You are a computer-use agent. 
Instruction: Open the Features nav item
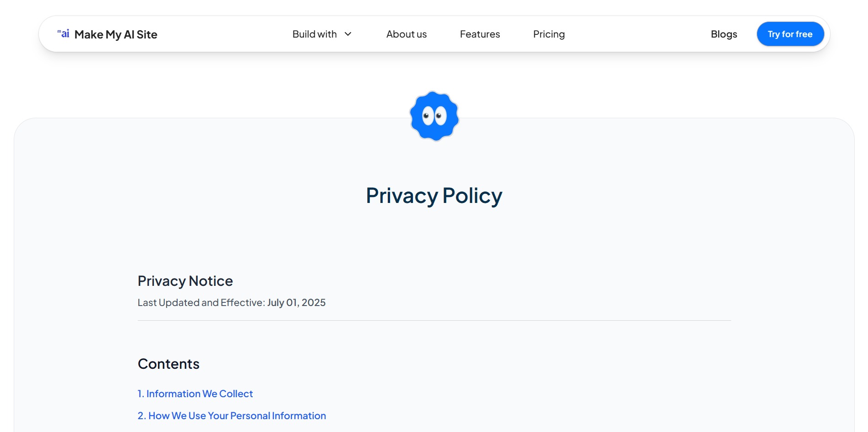coord(480,34)
